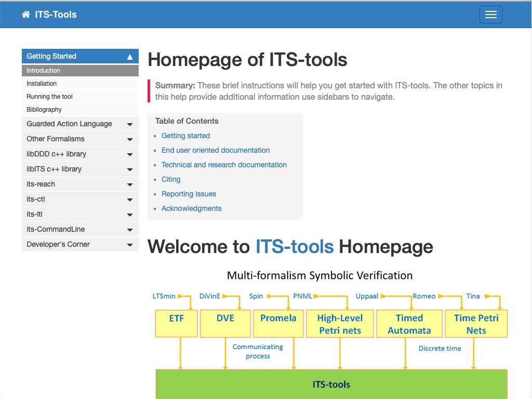Expand Other Formalisms dropdown arrow

[x=129, y=139]
